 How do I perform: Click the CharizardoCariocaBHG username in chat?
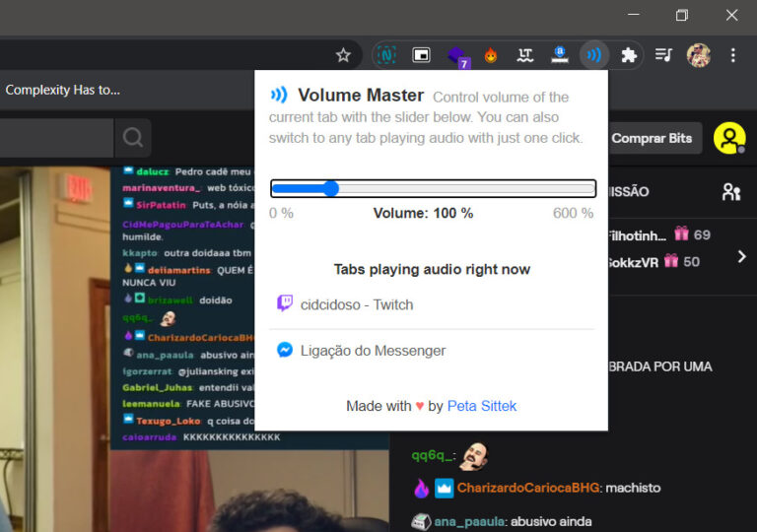[x=527, y=488]
